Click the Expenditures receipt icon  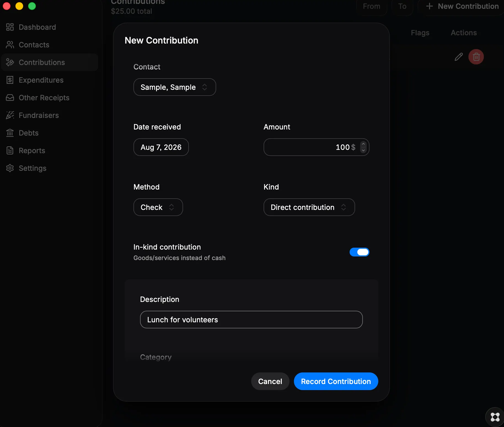tap(10, 80)
